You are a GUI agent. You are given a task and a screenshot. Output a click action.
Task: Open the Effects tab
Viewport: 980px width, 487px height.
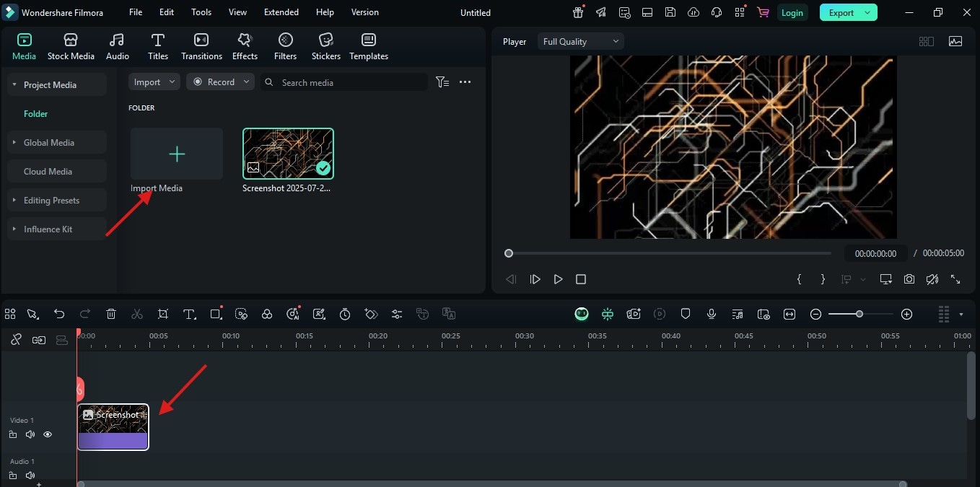pyautogui.click(x=245, y=47)
